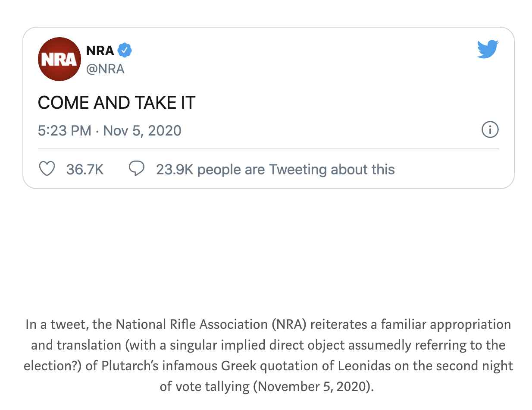
Task: Click '(November 5, 2020)' in caption
Action: pos(313,386)
